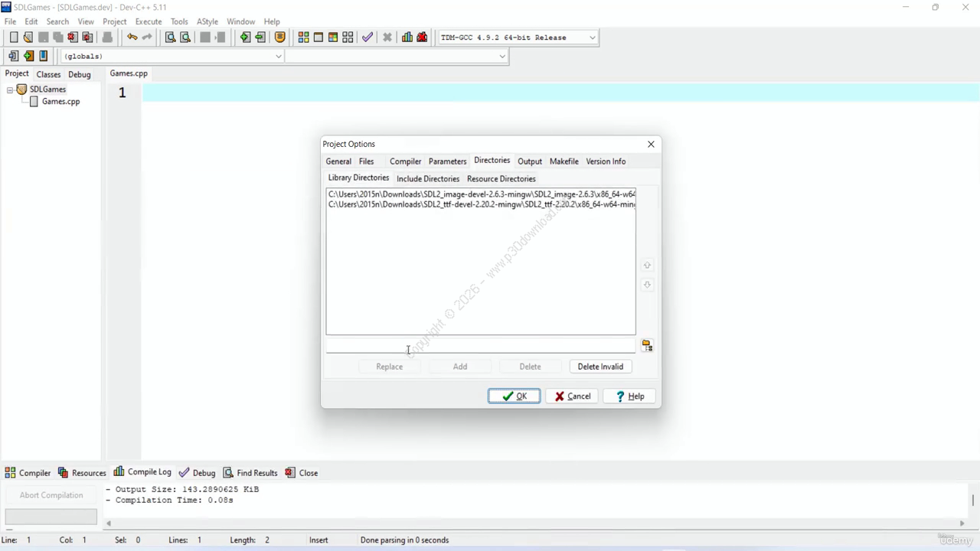The image size is (980, 551).
Task: Click the Delete profiling information icon
Action: click(x=422, y=37)
